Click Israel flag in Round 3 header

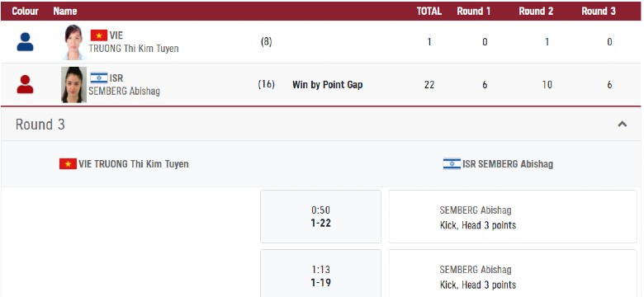pos(452,164)
